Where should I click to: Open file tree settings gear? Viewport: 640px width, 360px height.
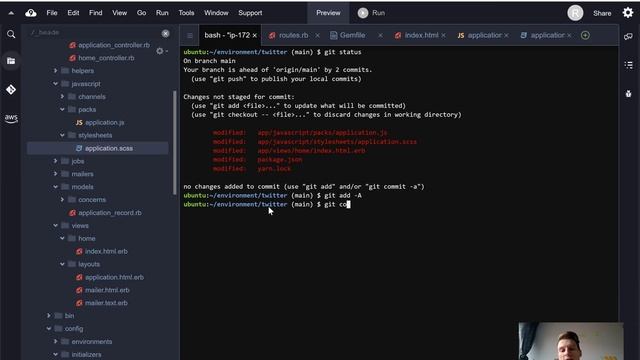point(161,51)
